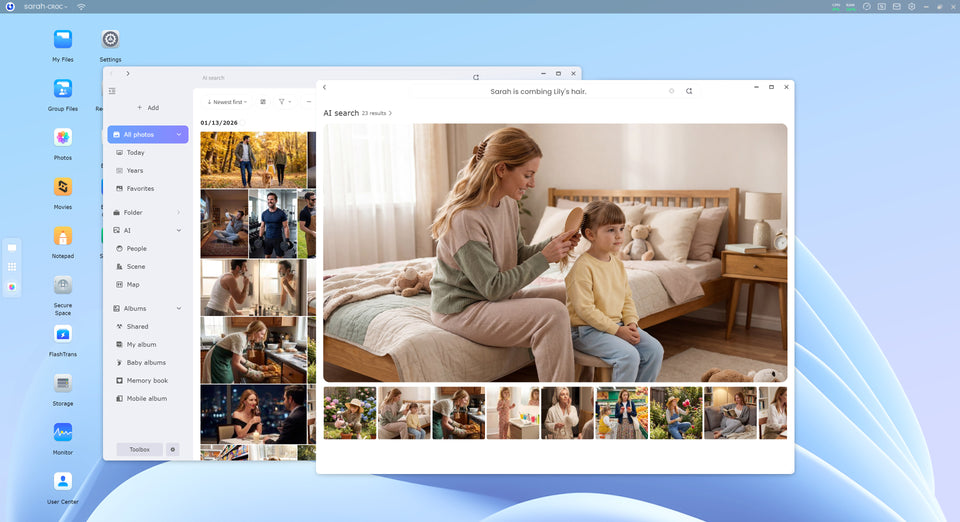Collapse the Photos sidebar with the menu icon
The image size is (960, 522).
click(112, 91)
